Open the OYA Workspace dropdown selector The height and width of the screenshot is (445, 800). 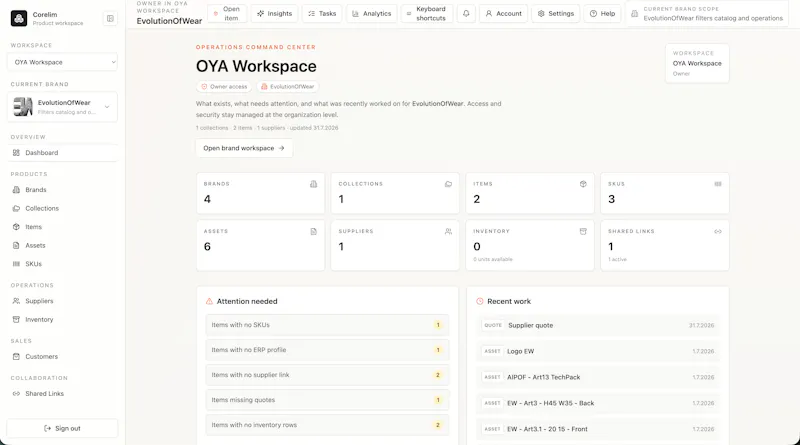62,62
